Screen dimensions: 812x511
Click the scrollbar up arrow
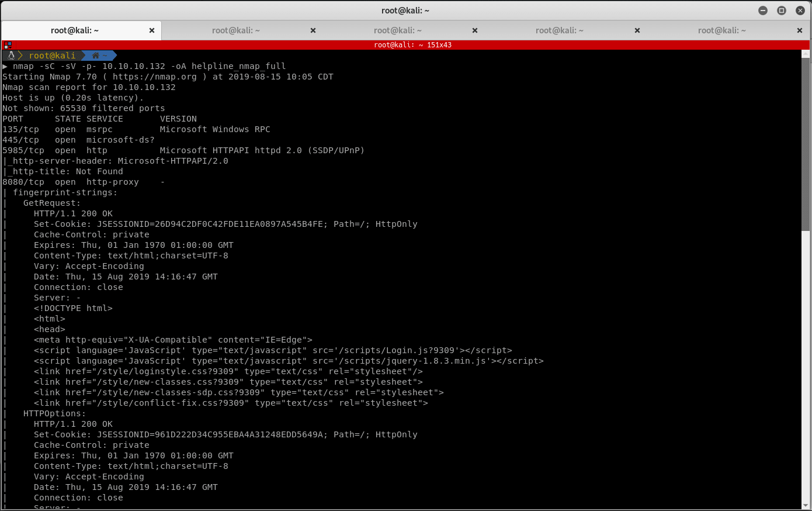click(x=806, y=54)
